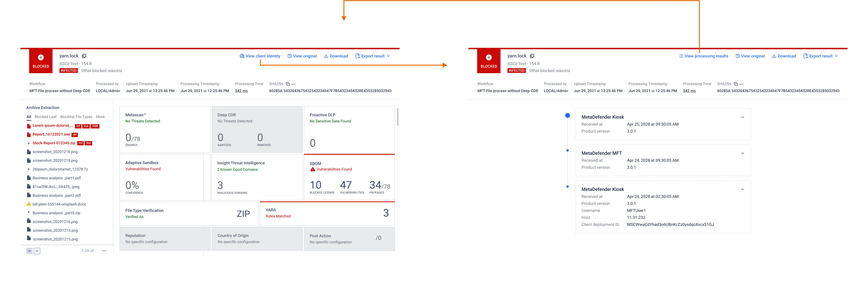Click INFECTED badge in right panel
Viewport: 868px width, 283px height.
pos(517,71)
